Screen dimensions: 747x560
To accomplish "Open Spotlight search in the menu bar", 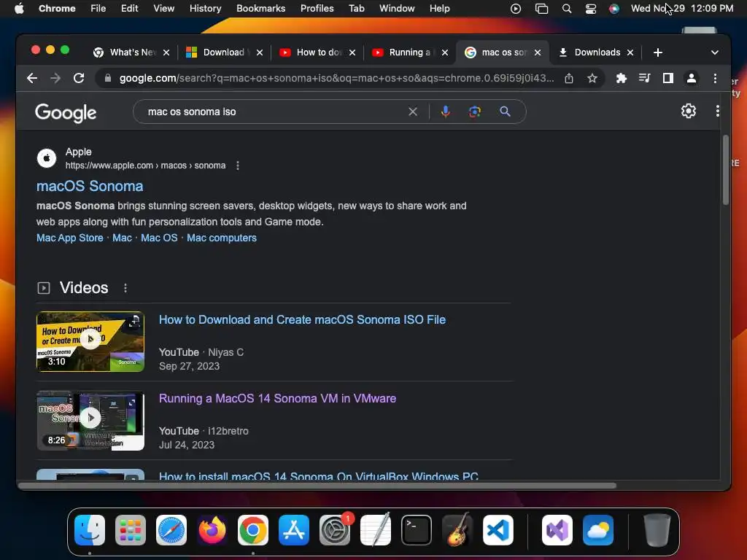I will click(566, 9).
